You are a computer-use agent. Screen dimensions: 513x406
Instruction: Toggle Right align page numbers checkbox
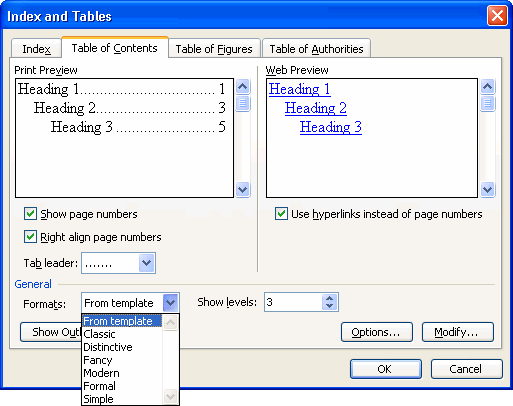pos(30,237)
